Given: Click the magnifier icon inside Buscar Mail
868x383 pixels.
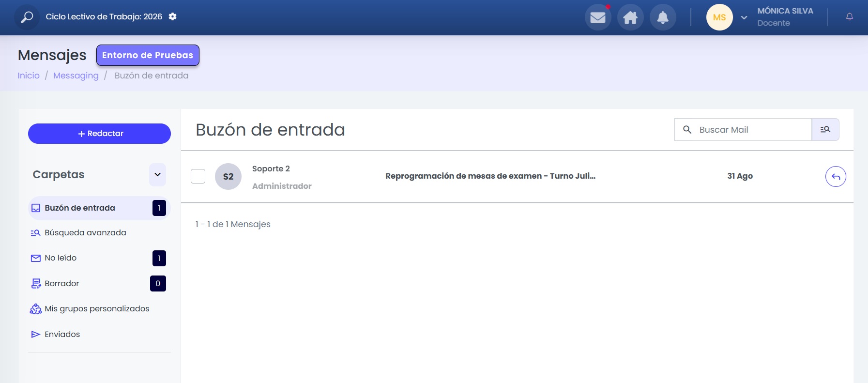Looking at the screenshot, I should pos(687,129).
